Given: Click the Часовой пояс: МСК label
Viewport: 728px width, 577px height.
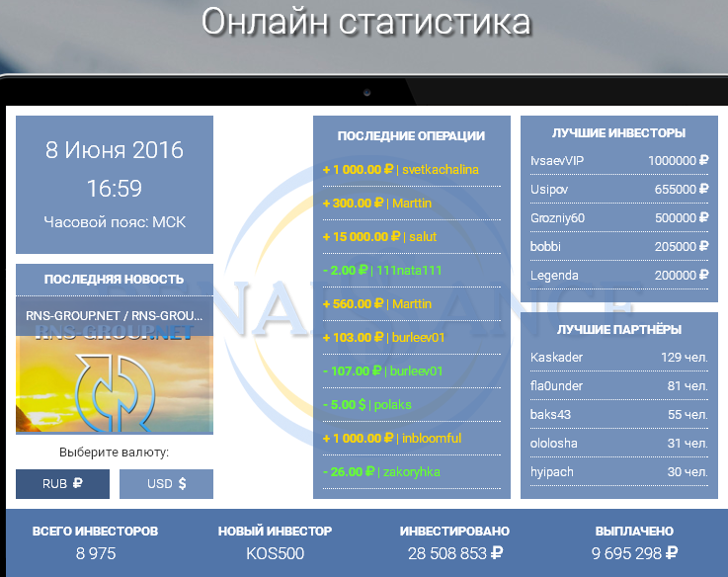Looking at the screenshot, I should (115, 222).
